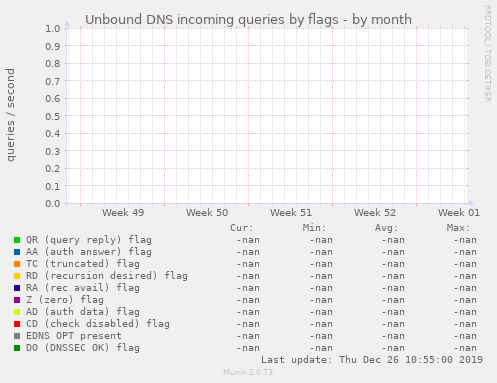
Task: Click the 'Cur:' column header
Action: (242, 228)
